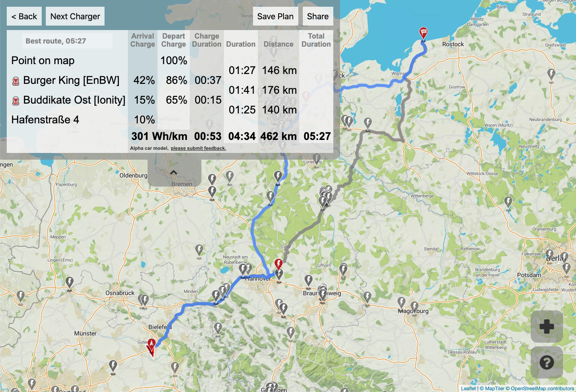Go back using the Back button
This screenshot has height=392, width=576.
coord(24,17)
